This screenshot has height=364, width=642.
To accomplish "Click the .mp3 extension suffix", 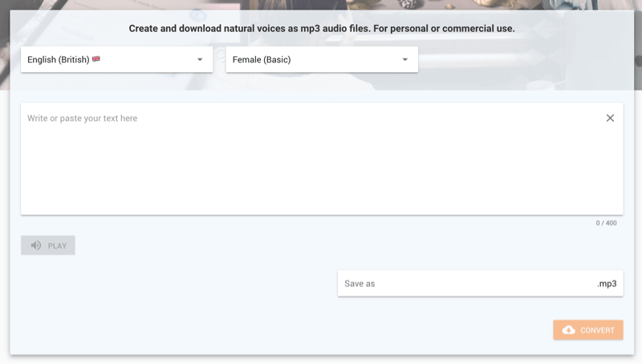I will (x=607, y=284).
